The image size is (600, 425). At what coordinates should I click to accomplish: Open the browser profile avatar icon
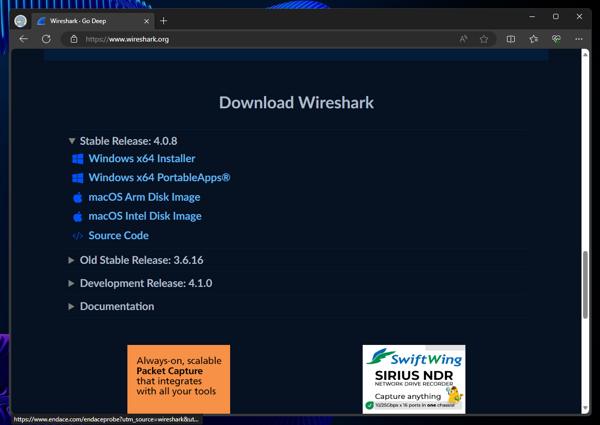20,21
